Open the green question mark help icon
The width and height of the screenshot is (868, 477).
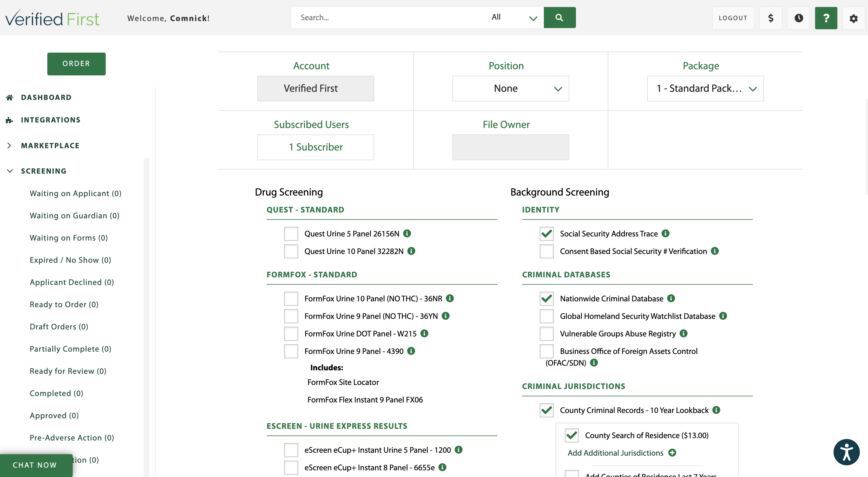(826, 18)
